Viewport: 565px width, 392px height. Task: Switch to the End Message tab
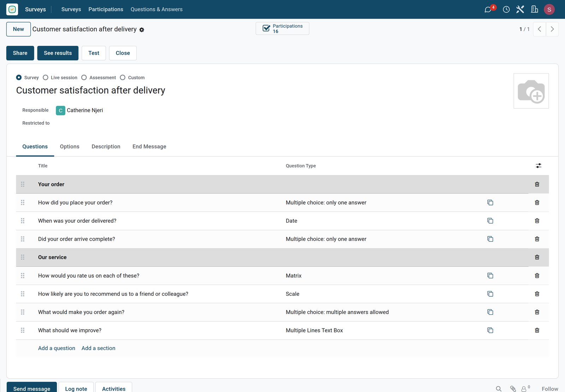tap(149, 146)
